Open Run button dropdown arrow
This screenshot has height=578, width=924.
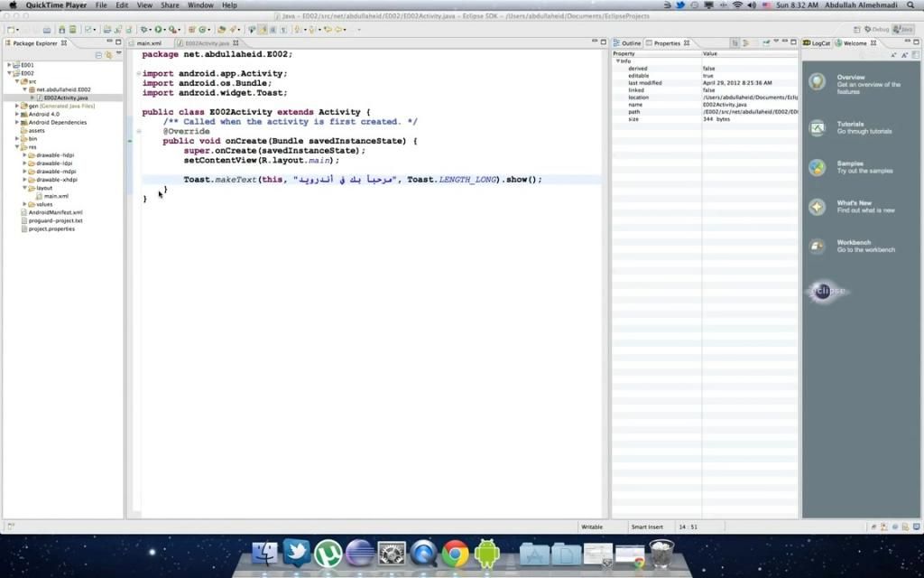pyautogui.click(x=165, y=30)
